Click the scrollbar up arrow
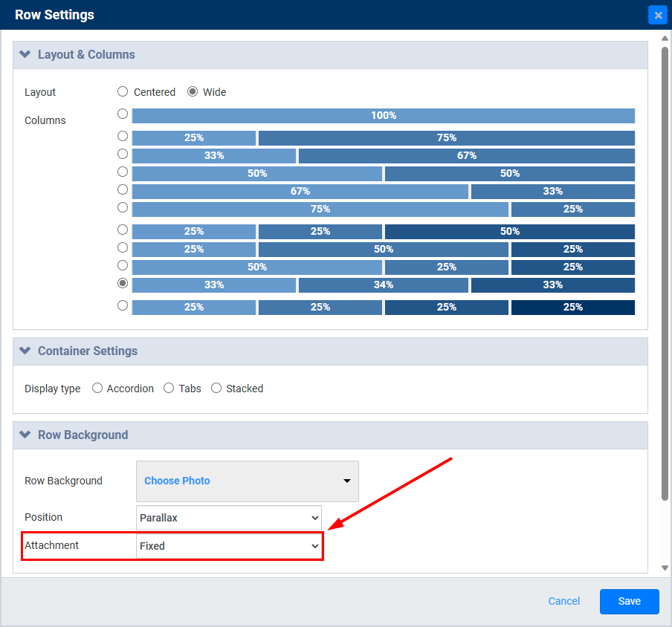 tap(665, 39)
